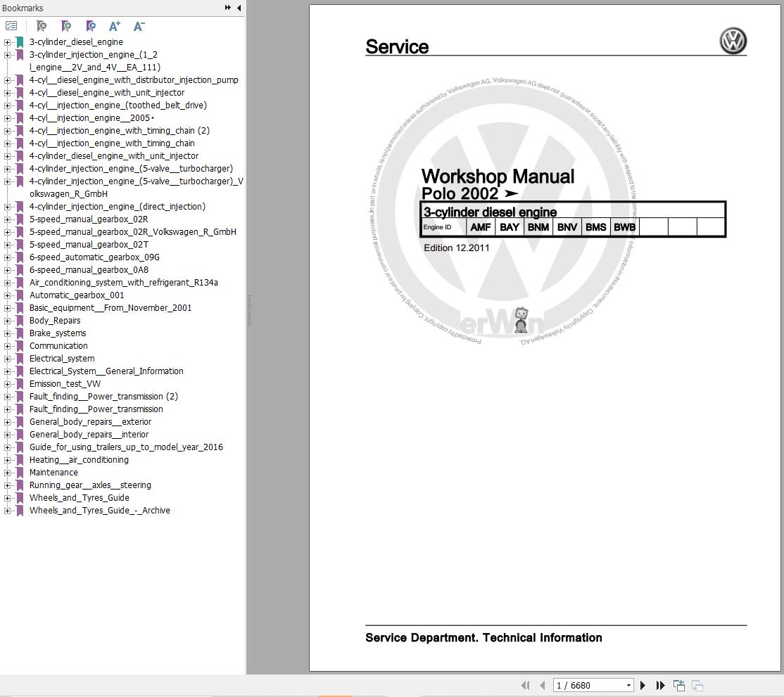Jump to the last page
The image size is (784, 697).
point(661,686)
